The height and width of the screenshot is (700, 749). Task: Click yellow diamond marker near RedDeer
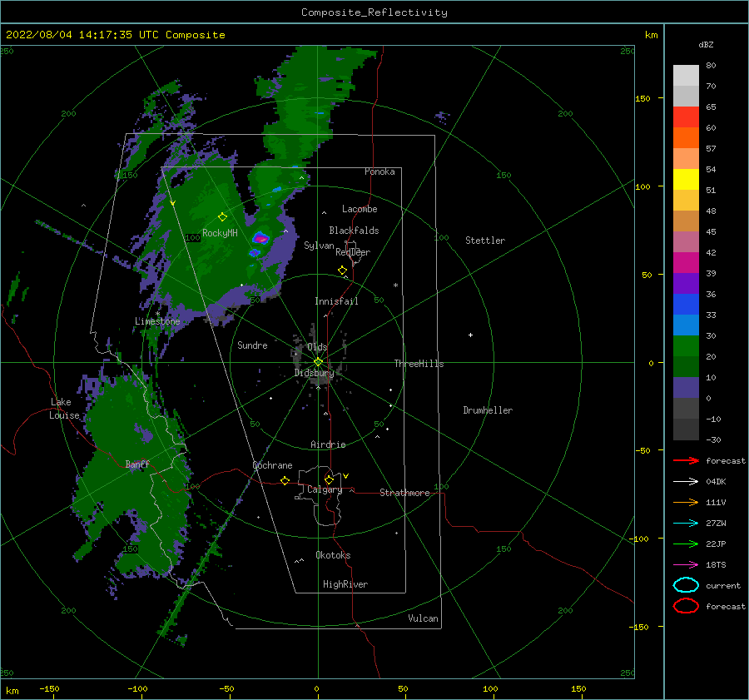[x=342, y=270]
